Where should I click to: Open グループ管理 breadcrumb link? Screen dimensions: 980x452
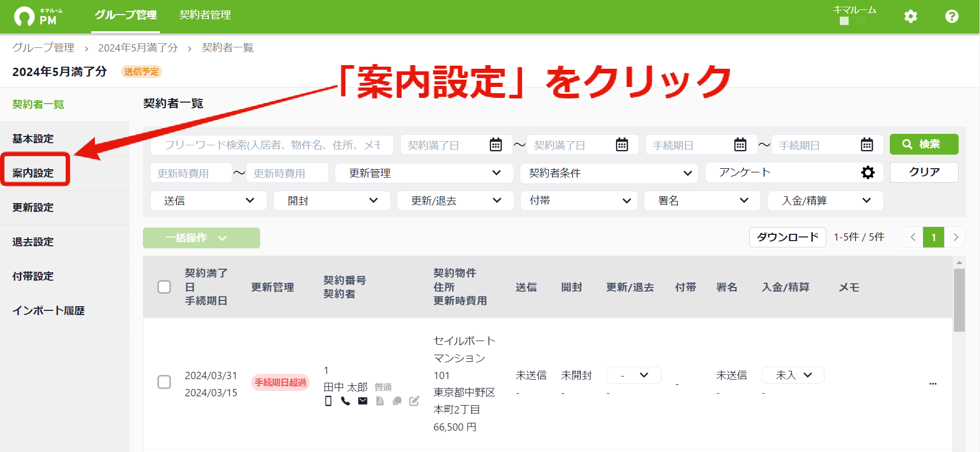(x=43, y=48)
